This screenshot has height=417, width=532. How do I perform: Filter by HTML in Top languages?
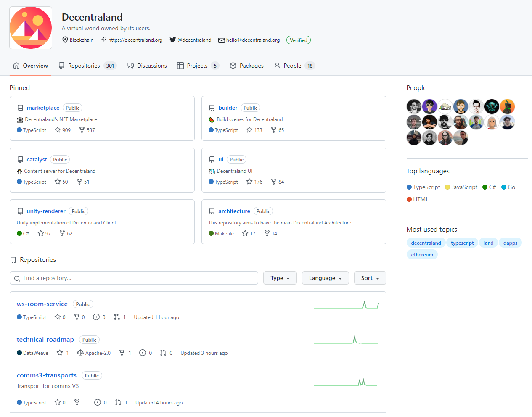click(418, 199)
